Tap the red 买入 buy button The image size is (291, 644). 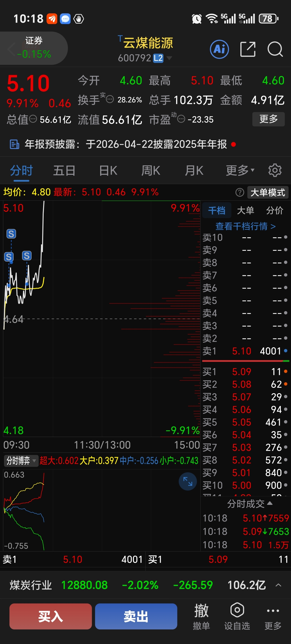point(51,616)
